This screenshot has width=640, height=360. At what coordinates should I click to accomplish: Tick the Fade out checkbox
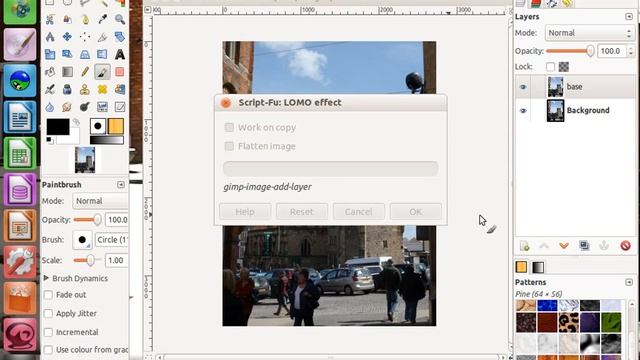tap(48, 295)
